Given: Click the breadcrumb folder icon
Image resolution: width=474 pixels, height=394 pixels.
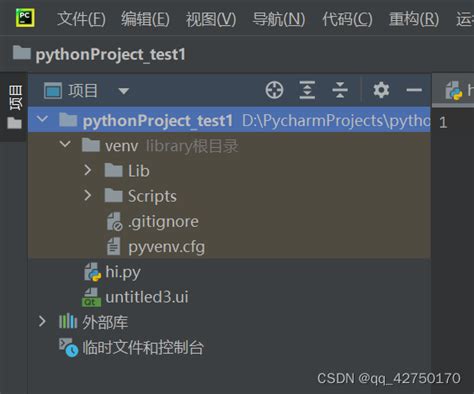Looking at the screenshot, I should tap(22, 53).
